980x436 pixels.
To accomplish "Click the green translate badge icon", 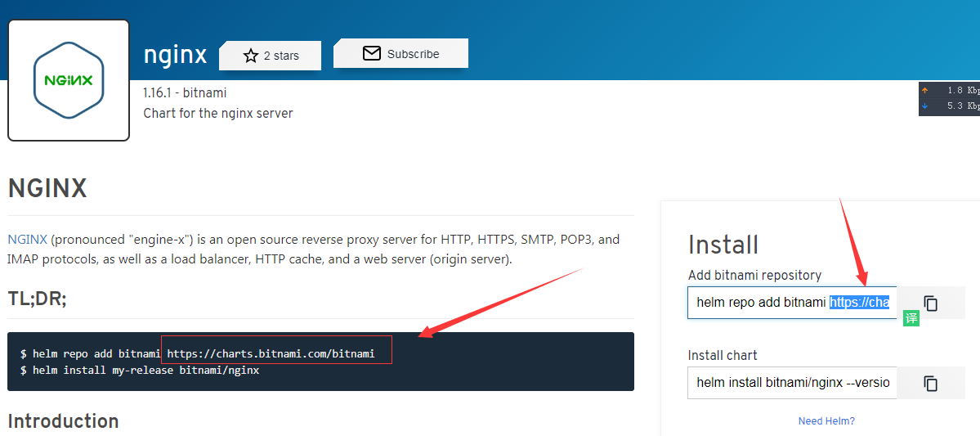I will 911,317.
